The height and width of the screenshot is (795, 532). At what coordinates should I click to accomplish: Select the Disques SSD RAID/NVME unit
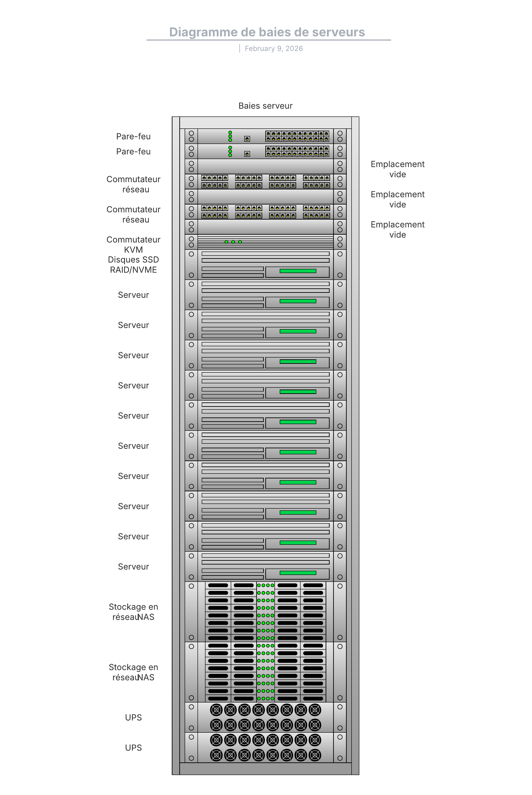[265, 264]
